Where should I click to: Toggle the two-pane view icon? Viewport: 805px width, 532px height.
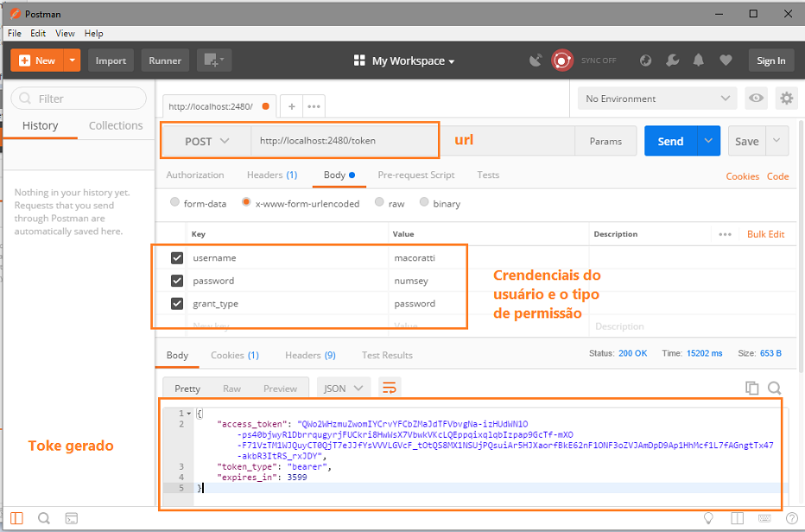(x=738, y=518)
